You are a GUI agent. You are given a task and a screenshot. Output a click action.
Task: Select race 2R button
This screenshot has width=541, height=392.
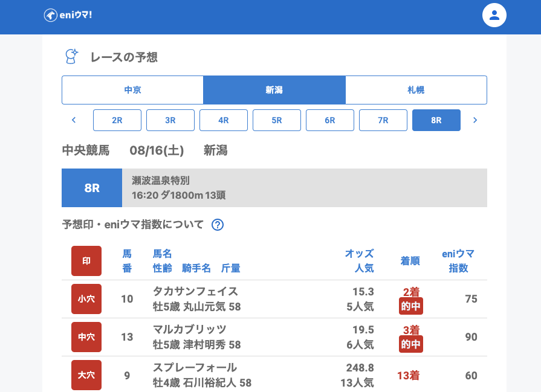click(117, 120)
